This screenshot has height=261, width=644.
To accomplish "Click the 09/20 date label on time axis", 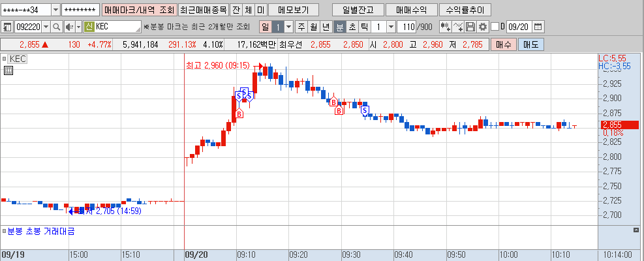I will [197, 255].
